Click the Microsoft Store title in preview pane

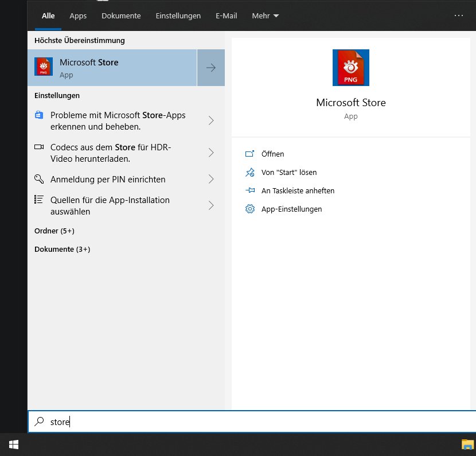tap(351, 103)
